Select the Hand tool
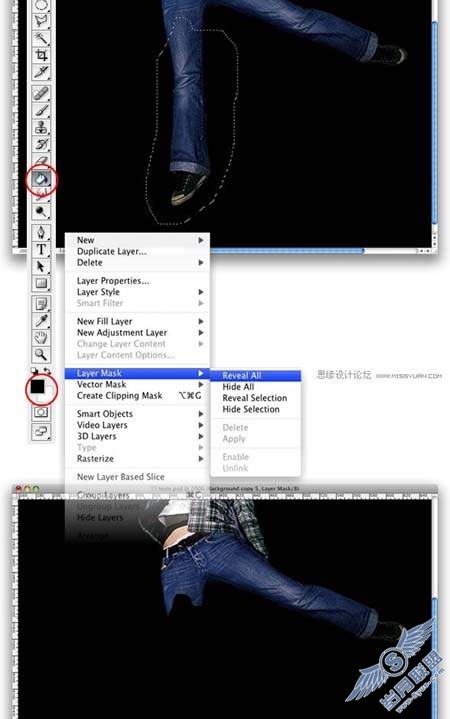 coord(41,337)
